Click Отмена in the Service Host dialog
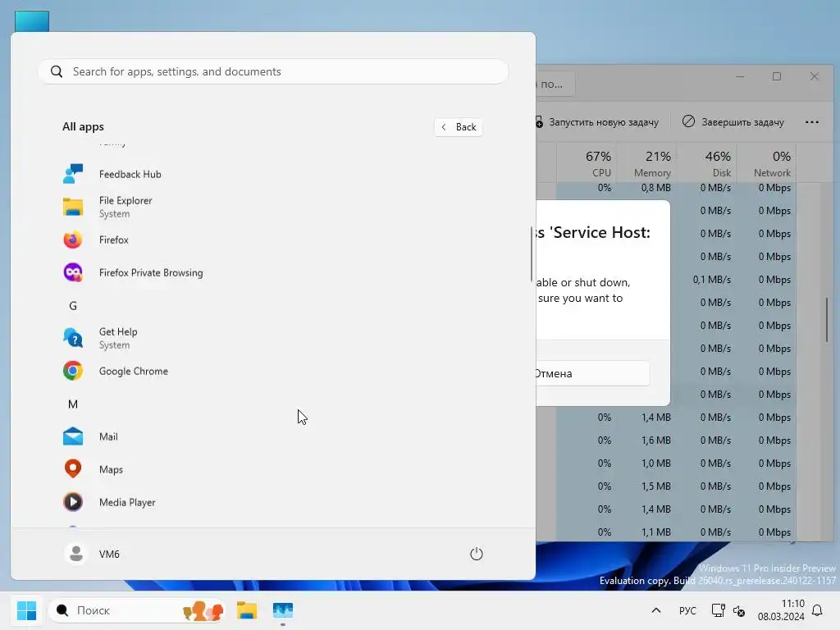 click(592, 373)
